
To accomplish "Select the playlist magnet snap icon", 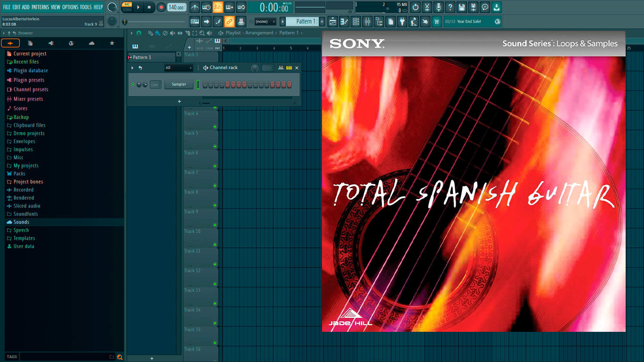I will (139, 33).
